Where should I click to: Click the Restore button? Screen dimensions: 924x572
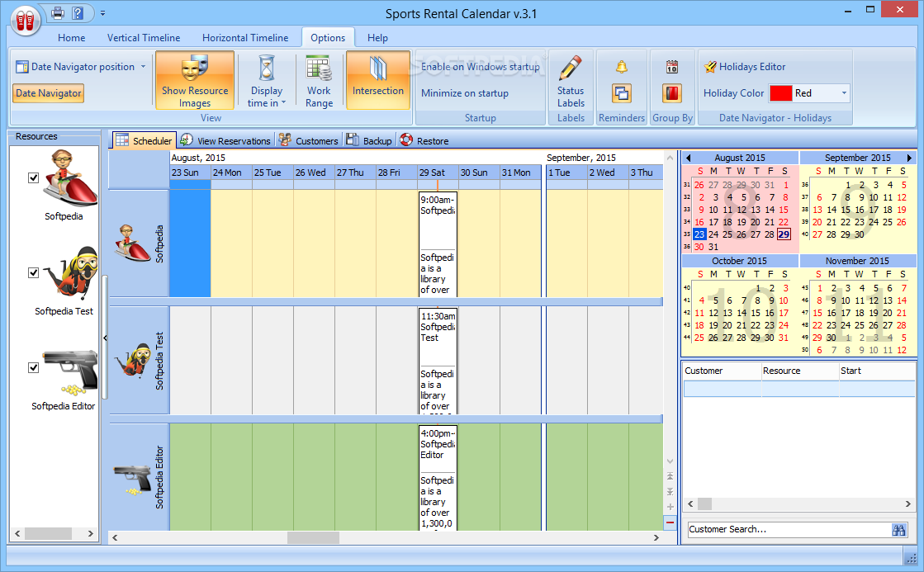pyautogui.click(x=424, y=141)
